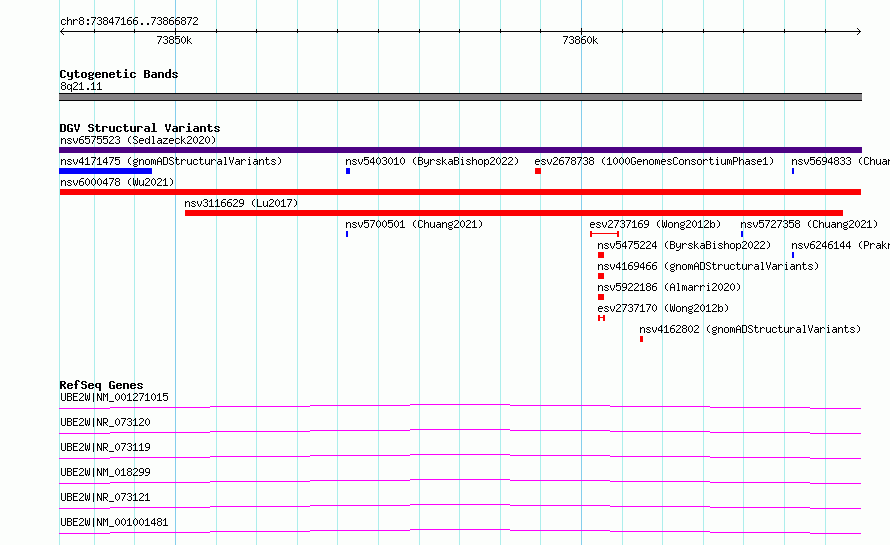Click the nsv6575523 (Sedlazeck2020) variant label
This screenshot has height=545, width=890.
[x=138, y=140]
